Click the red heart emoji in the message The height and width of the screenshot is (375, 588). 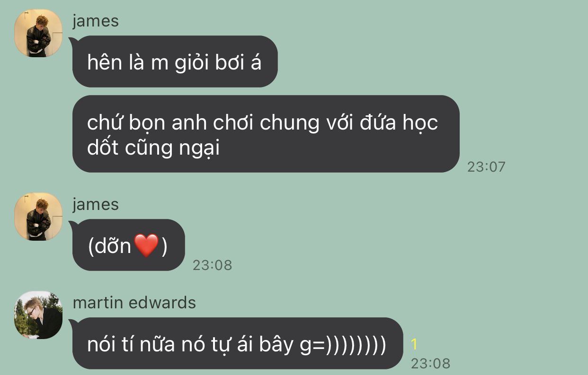point(146,245)
